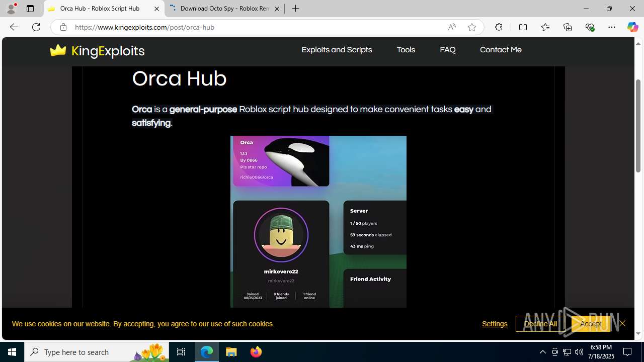Click the taskbar search box
644x362 pixels.
coord(97,352)
